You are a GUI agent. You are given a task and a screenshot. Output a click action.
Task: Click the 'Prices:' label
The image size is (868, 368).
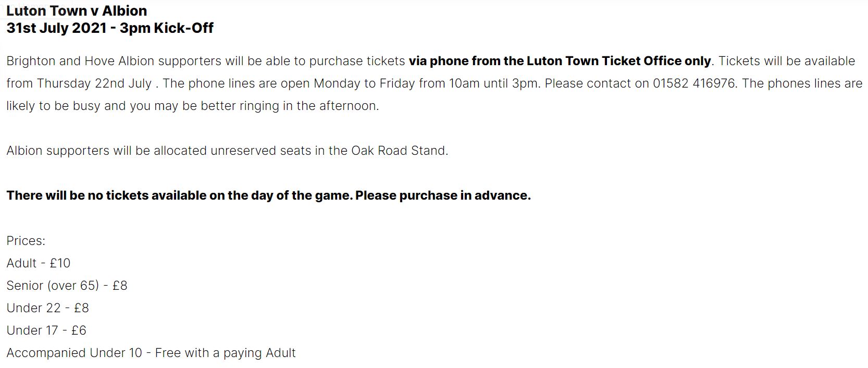[x=26, y=241]
